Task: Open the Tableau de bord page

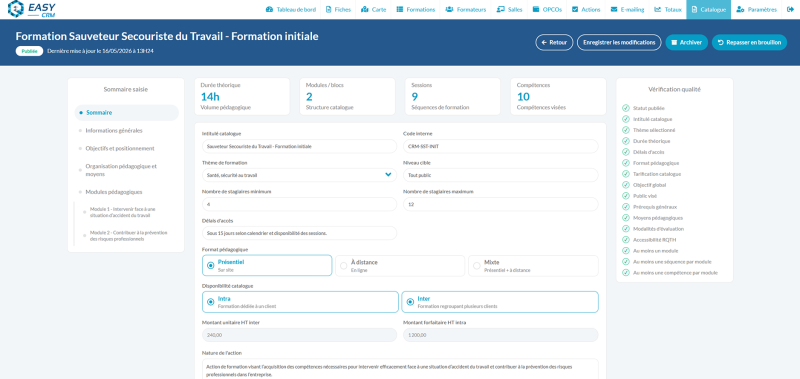Action: coord(291,9)
